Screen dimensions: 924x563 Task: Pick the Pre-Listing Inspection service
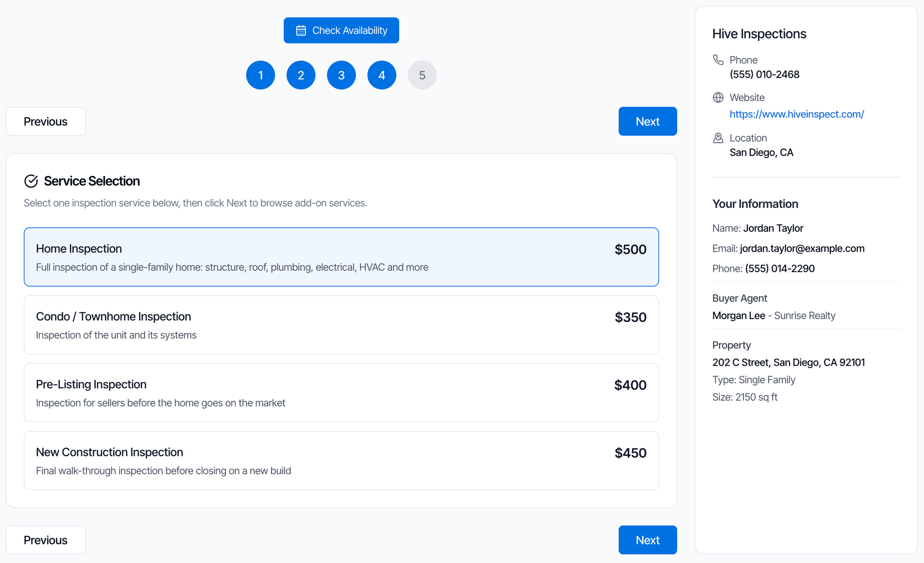tap(341, 393)
